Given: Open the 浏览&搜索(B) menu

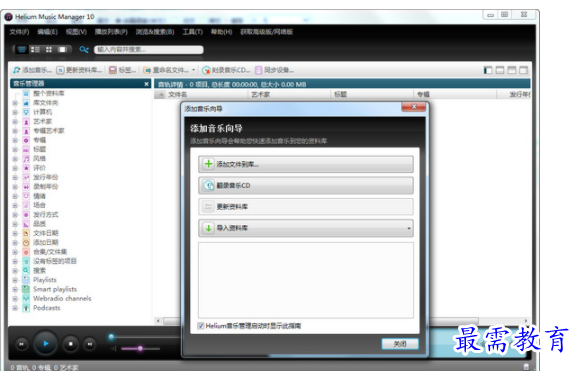Looking at the screenshot, I should pos(155,32).
